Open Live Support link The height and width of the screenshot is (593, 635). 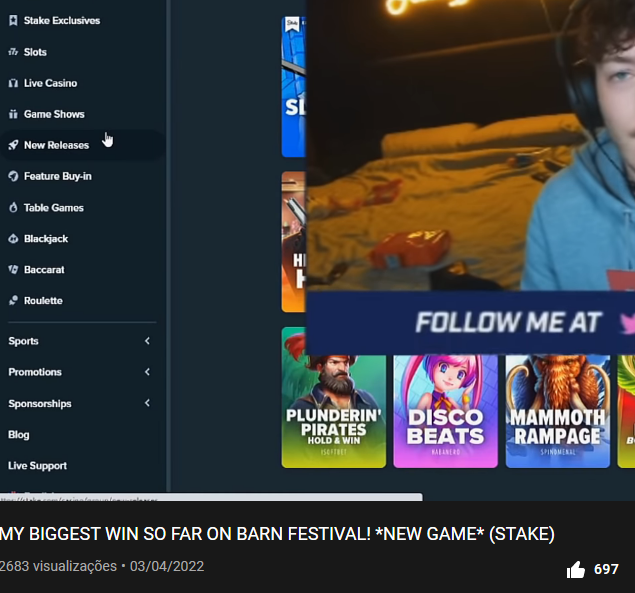pyautogui.click(x=37, y=466)
